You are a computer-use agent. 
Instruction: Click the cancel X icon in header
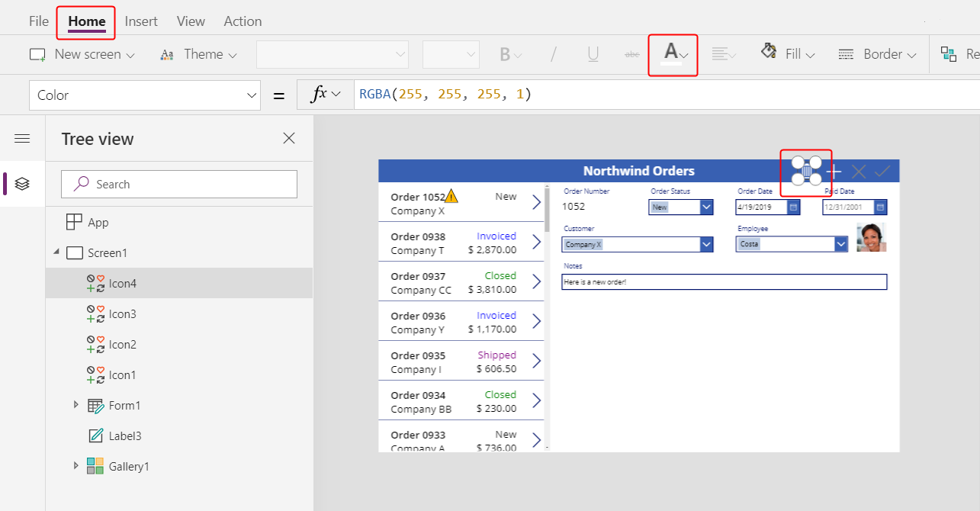pos(859,172)
